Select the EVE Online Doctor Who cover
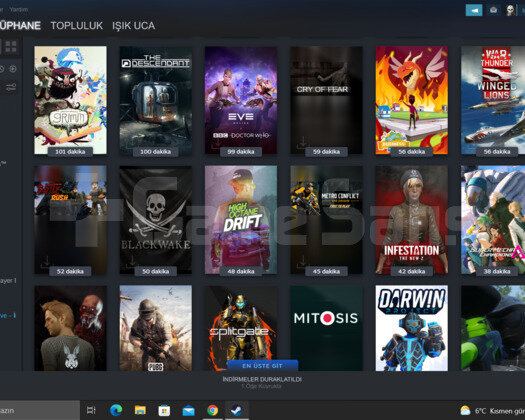 point(241,100)
